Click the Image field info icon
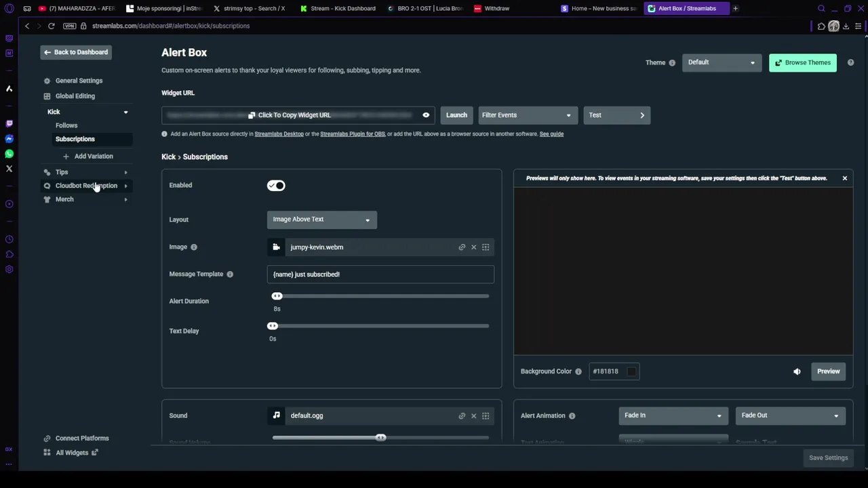868x488 pixels. click(194, 247)
